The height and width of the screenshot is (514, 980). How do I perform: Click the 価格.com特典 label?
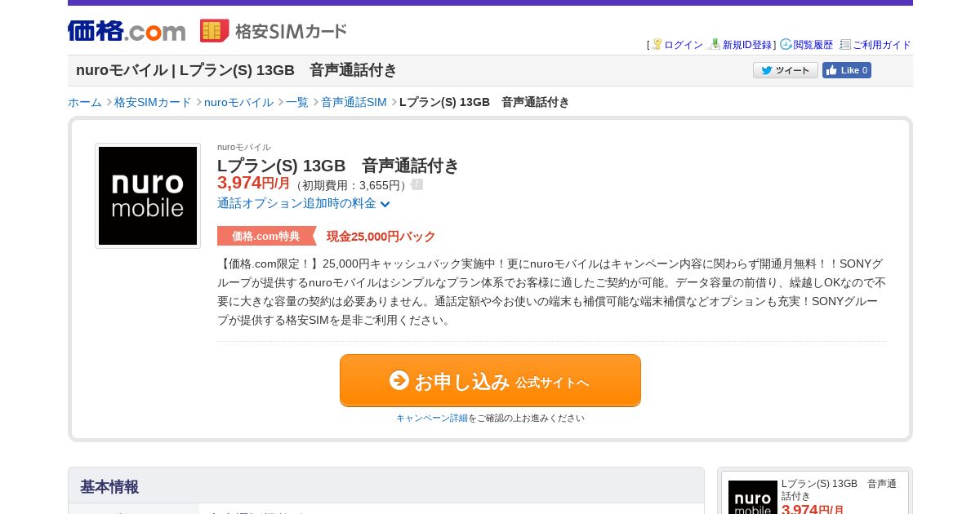[x=266, y=236]
